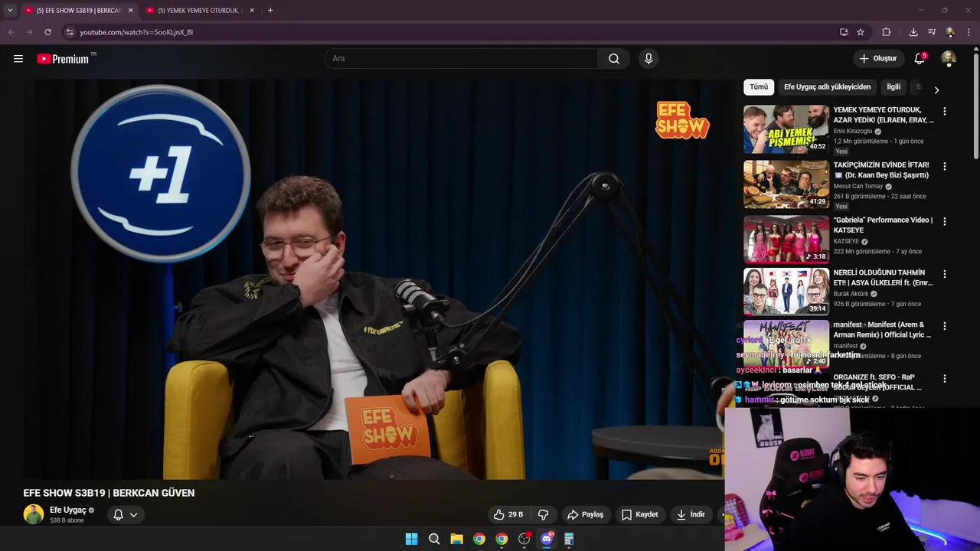This screenshot has width=980, height=551.
Task: Open Windows Start menu
Action: 411,539
